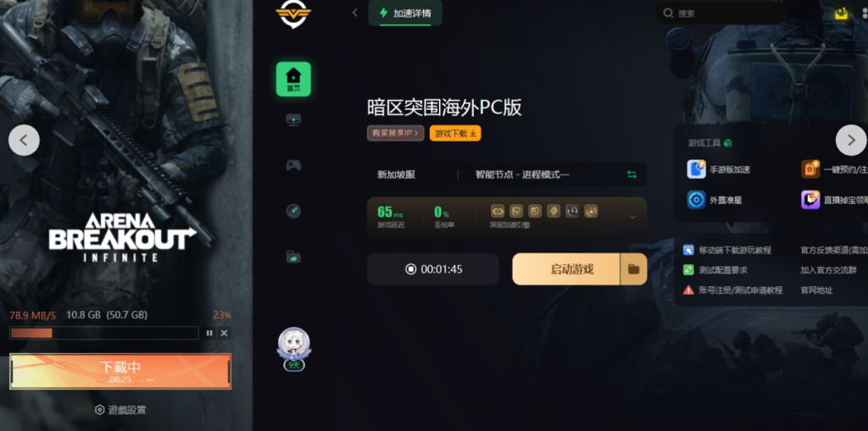Open the game folder icon beside 启动游戏

633,269
